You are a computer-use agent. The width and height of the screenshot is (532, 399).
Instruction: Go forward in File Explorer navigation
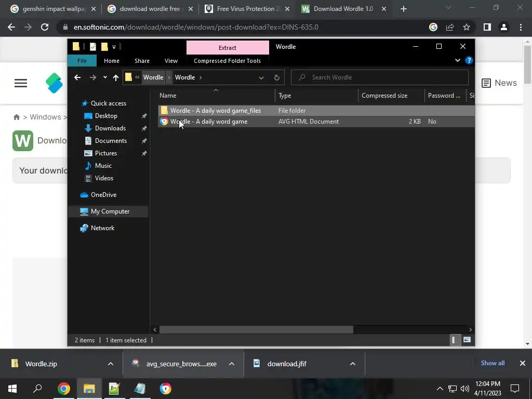(92, 77)
